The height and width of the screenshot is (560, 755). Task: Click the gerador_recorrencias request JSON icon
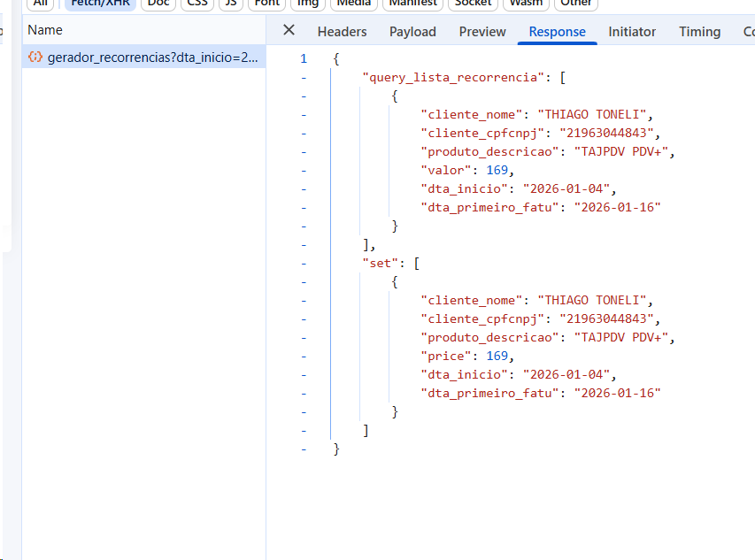pyautogui.click(x=35, y=57)
